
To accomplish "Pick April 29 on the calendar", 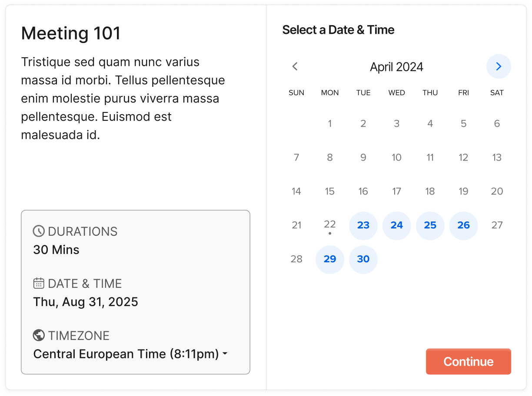I will pyautogui.click(x=330, y=259).
